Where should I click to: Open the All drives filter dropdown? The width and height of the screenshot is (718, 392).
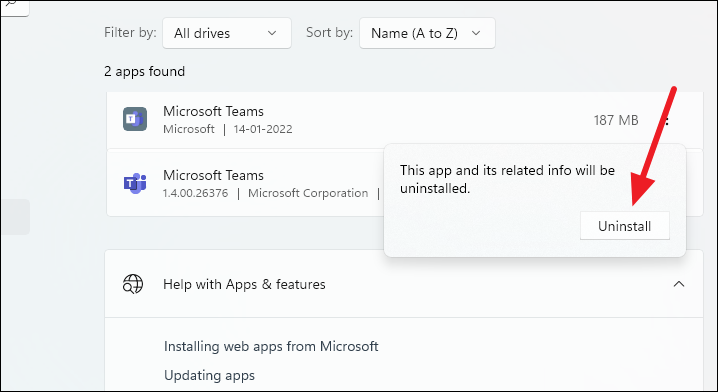click(x=227, y=33)
